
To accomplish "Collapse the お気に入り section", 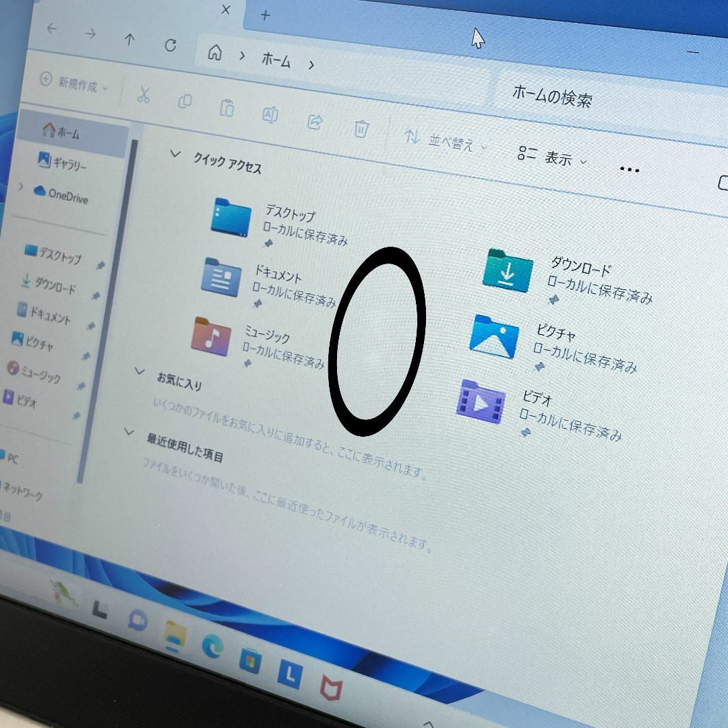I will coord(140,371).
